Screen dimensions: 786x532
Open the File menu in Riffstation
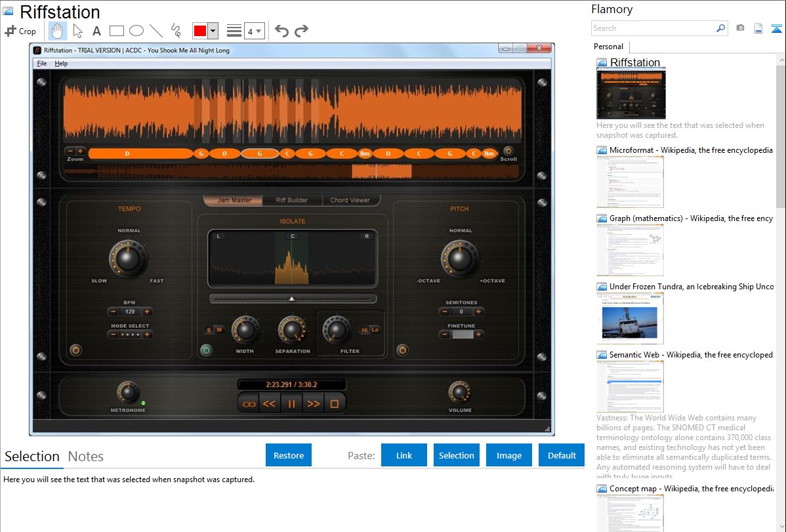(x=41, y=64)
